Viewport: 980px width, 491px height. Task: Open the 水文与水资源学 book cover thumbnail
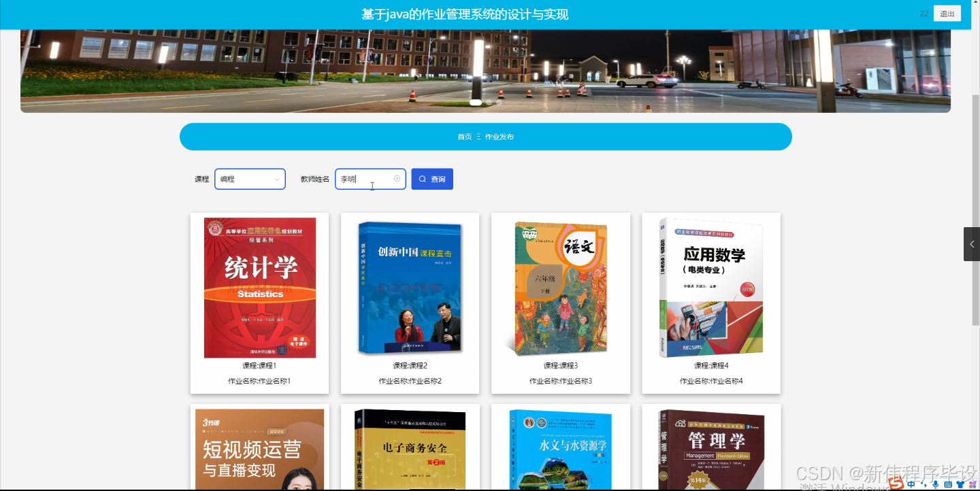click(x=561, y=450)
